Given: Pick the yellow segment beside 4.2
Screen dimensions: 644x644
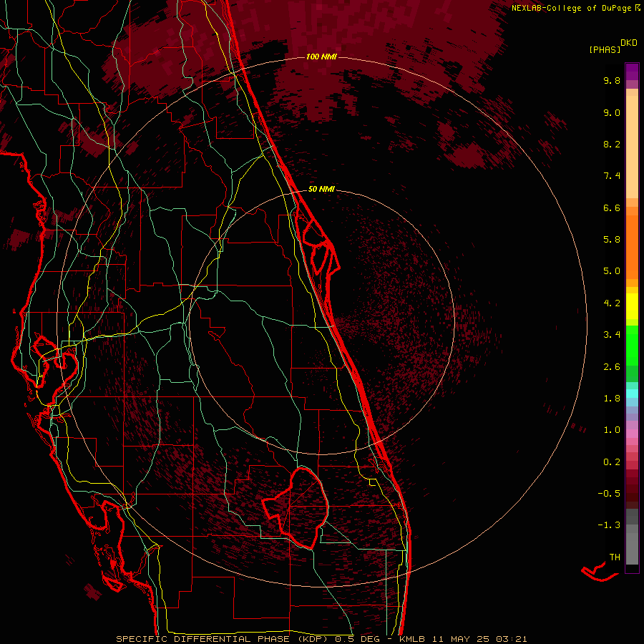Looking at the screenshot, I should coord(632,306).
